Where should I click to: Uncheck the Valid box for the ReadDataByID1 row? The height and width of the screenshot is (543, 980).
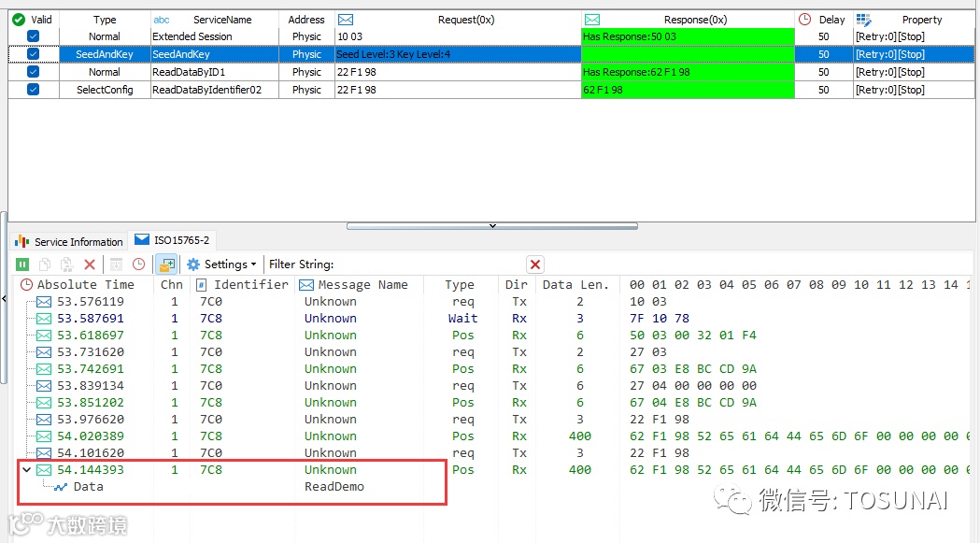33,72
